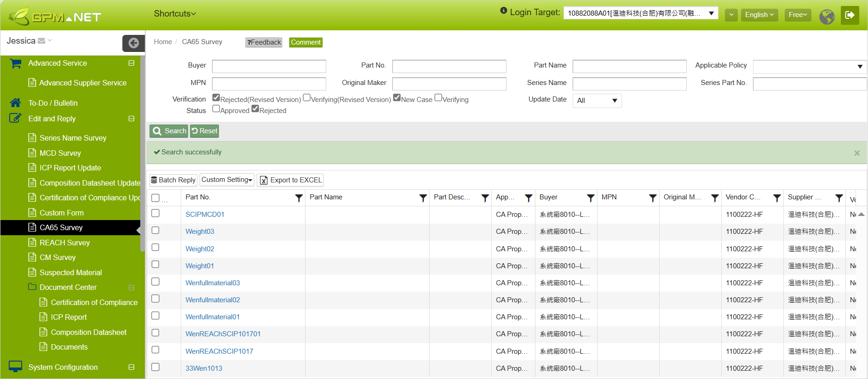Open Series Name Survey menu item

[73, 138]
